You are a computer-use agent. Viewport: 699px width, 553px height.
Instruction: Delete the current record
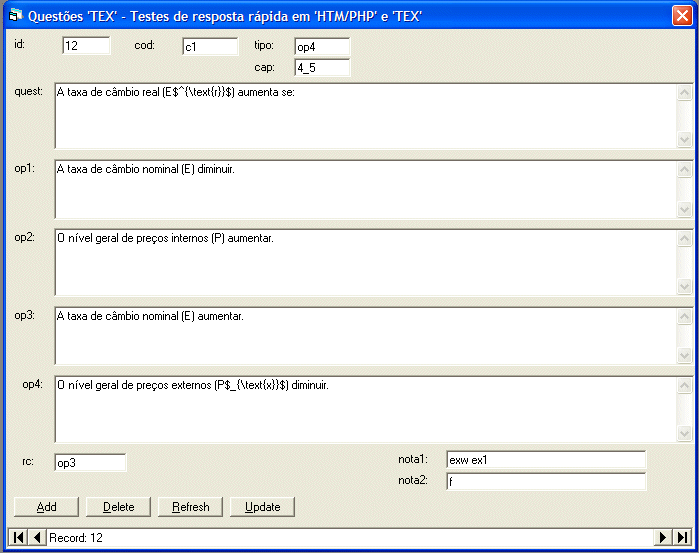pos(118,507)
